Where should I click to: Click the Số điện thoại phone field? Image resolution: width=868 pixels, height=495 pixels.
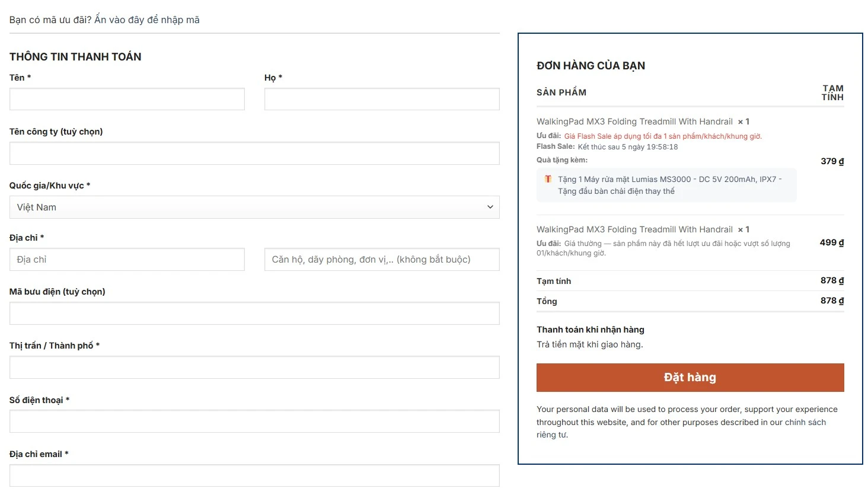coord(254,421)
